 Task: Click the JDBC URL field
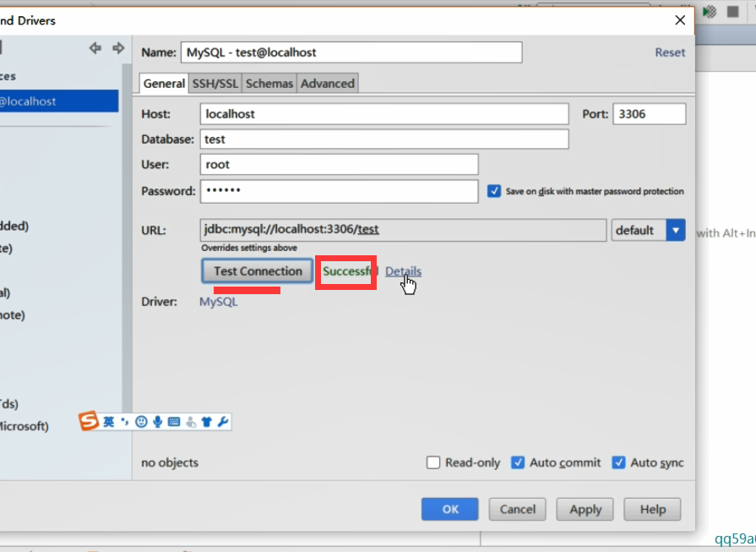pyautogui.click(x=403, y=230)
